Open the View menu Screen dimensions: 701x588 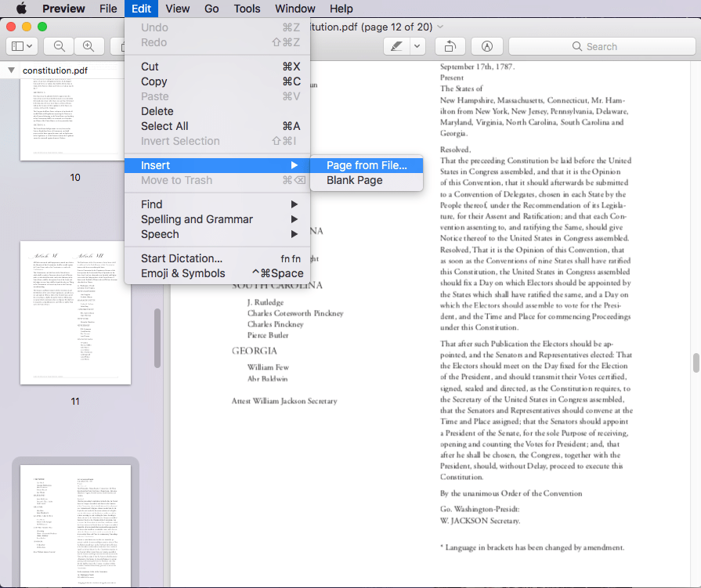click(x=177, y=9)
